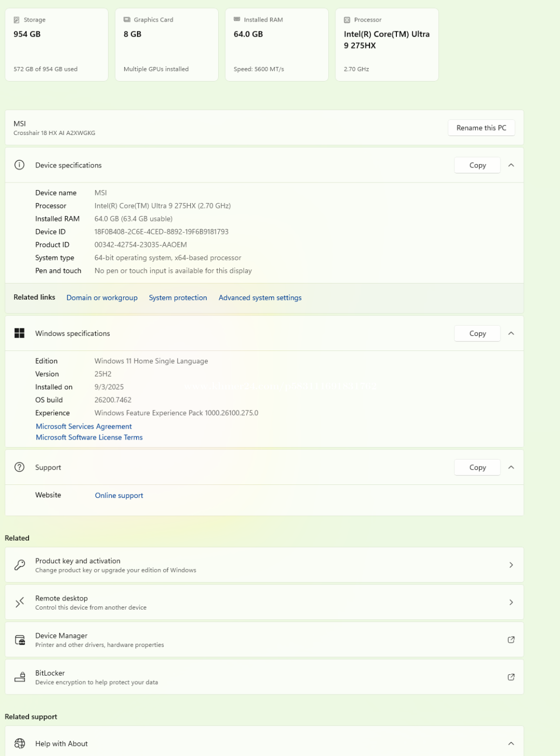
Task: Click the Device specifications info icon
Action: tap(19, 165)
